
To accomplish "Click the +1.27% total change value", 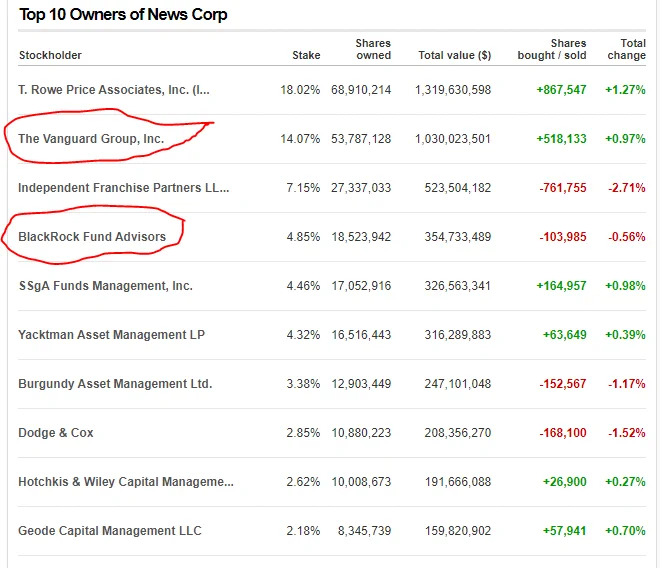I will [x=625, y=90].
